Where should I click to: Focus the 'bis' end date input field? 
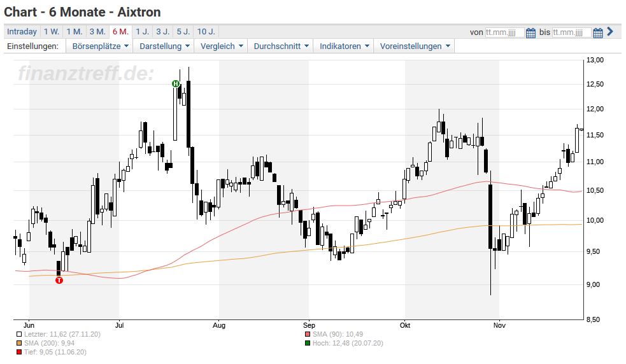(x=571, y=32)
